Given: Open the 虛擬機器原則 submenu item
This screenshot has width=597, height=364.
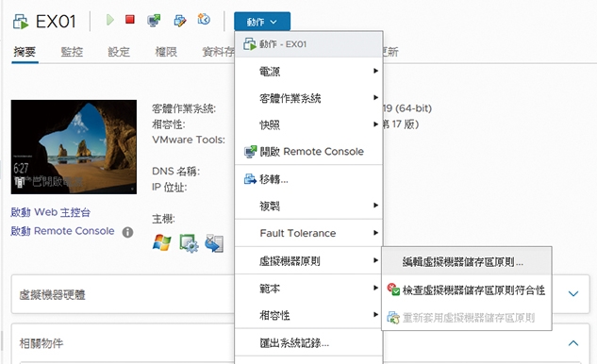Looking at the screenshot, I should [308, 261].
